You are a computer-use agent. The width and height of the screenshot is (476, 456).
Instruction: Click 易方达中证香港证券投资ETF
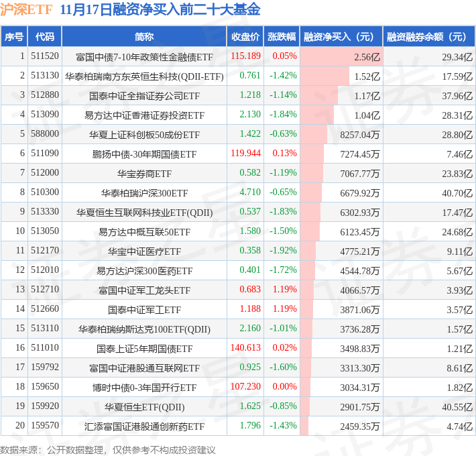click(144, 115)
